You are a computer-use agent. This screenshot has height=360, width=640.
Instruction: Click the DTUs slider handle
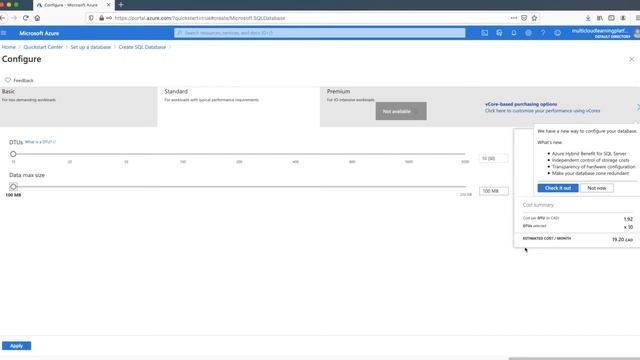pos(13,154)
